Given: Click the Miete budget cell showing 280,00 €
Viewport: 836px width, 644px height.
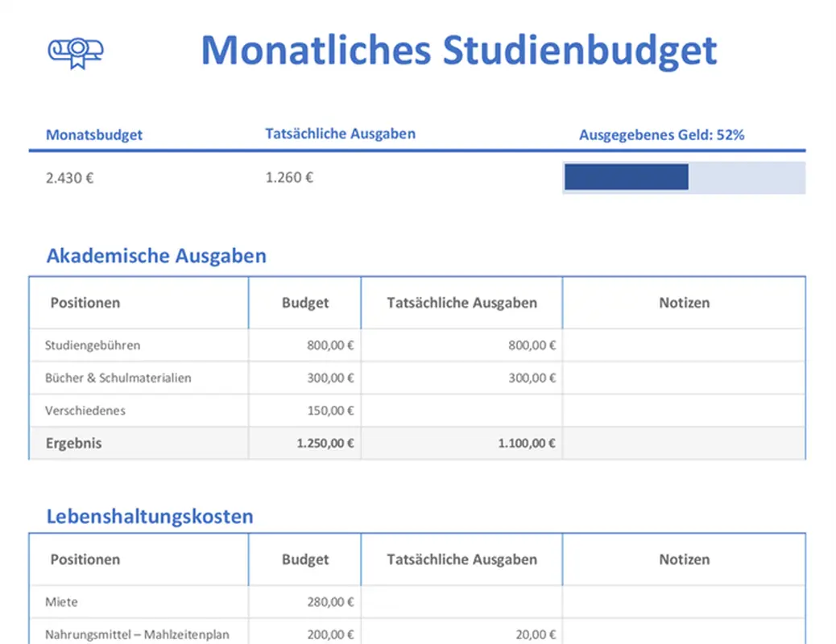Looking at the screenshot, I should [329, 601].
